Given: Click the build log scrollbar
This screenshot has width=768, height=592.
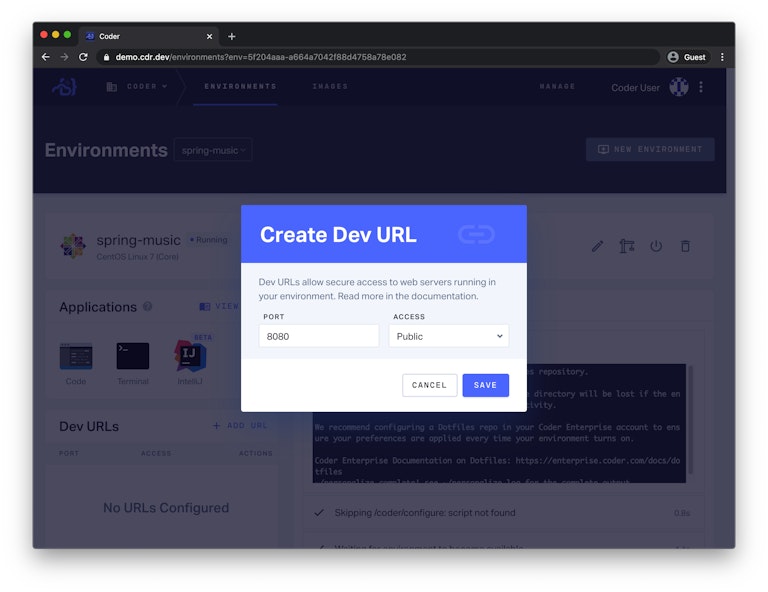Looking at the screenshot, I should tap(691, 419).
